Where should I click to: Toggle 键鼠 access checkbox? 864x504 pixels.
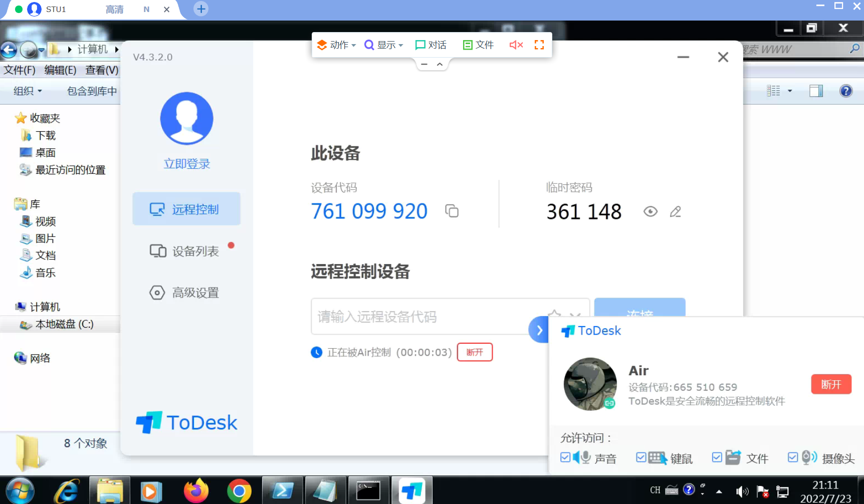click(x=641, y=457)
